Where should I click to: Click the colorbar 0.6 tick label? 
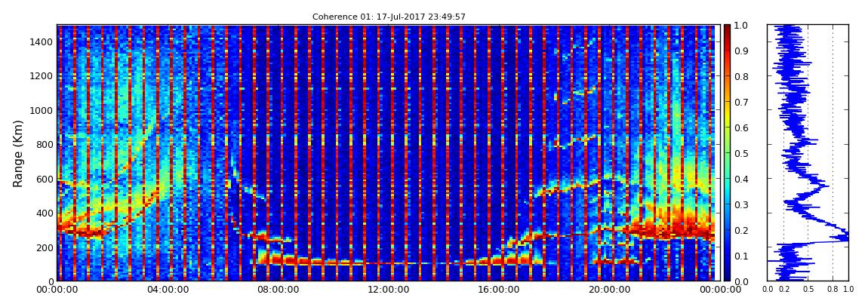point(741,127)
